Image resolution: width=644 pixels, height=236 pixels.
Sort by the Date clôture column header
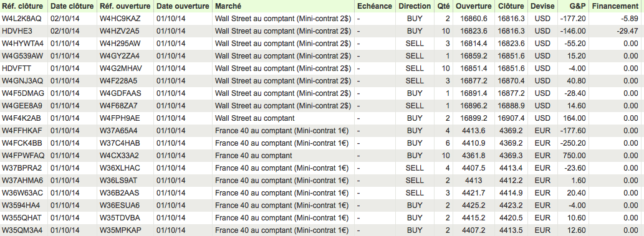72,6
